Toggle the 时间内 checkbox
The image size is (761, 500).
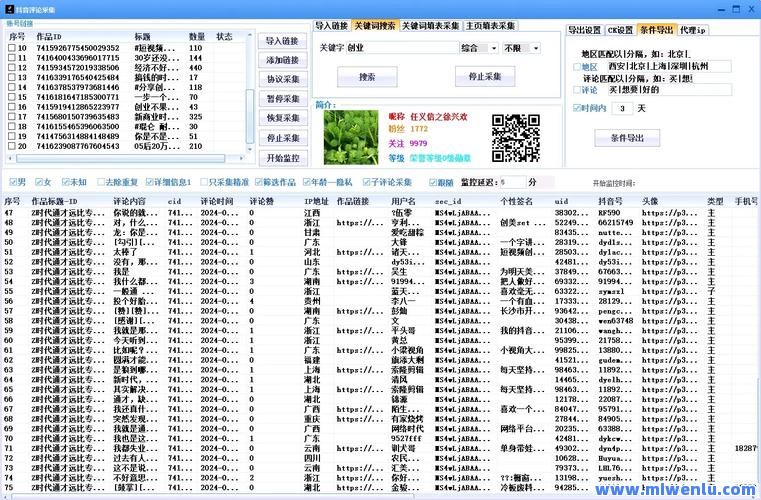tap(577, 108)
